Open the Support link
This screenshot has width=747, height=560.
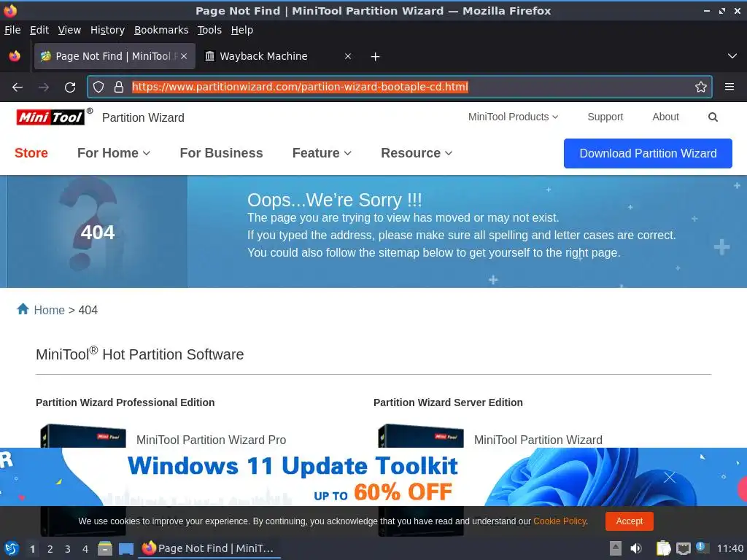[605, 117]
